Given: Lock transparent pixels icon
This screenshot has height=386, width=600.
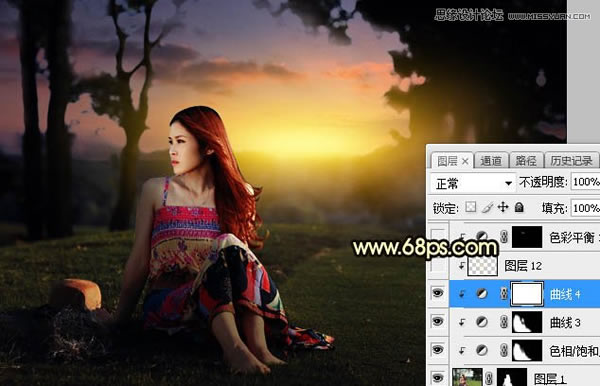Looking at the screenshot, I should (471, 207).
